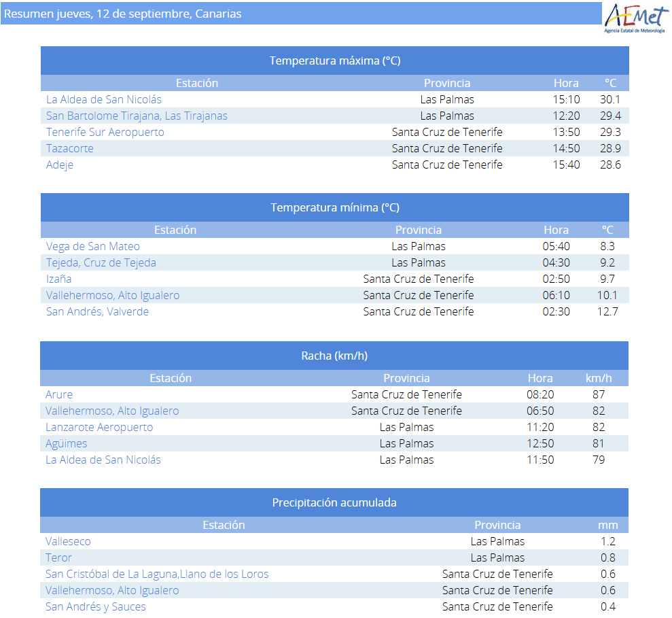
Task: Select the 13:50 time cell
Action: click(x=566, y=132)
